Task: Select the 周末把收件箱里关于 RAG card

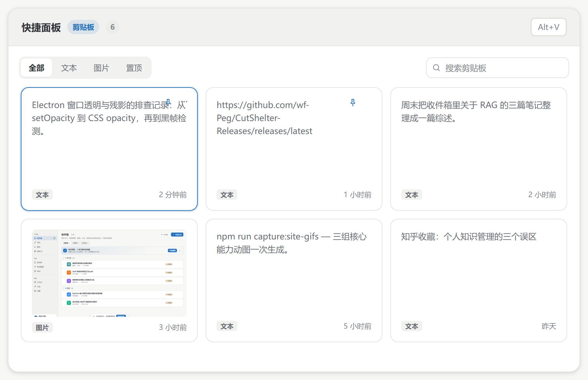Action: [479, 149]
